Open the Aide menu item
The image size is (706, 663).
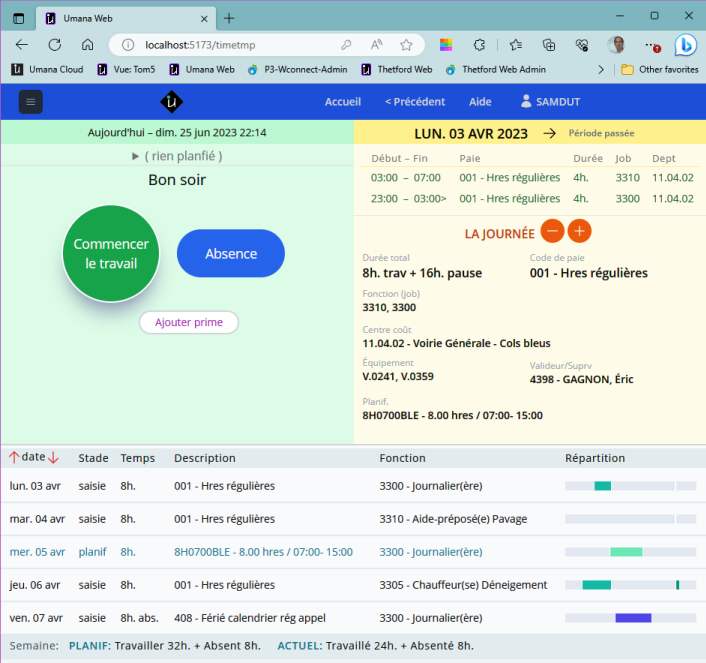click(480, 102)
